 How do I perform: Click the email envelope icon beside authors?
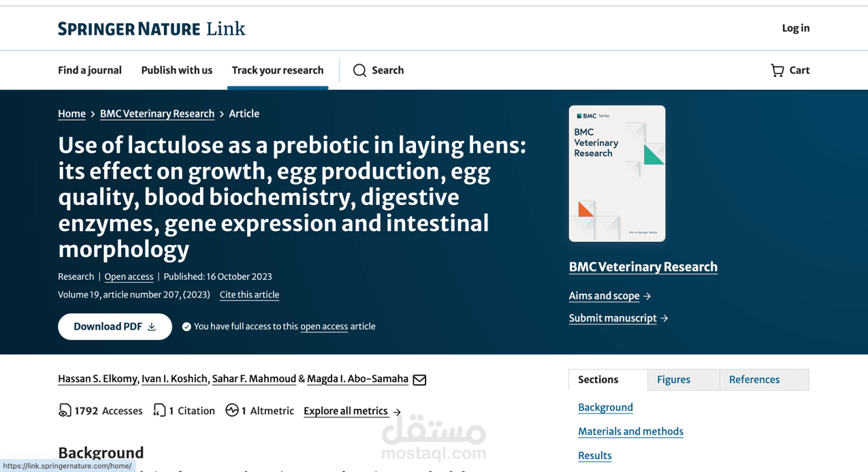click(419, 379)
